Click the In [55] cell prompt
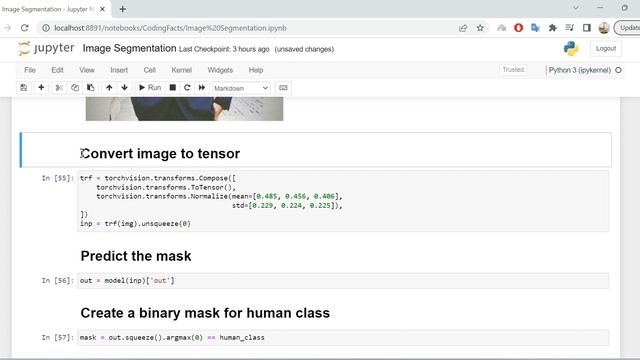The height and width of the screenshot is (360, 640). point(58,178)
